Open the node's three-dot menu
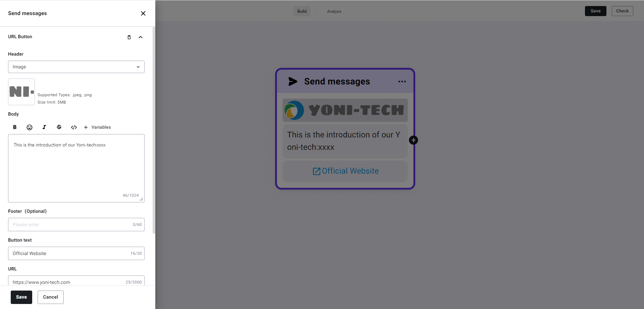The width and height of the screenshot is (644, 309). pos(402,81)
